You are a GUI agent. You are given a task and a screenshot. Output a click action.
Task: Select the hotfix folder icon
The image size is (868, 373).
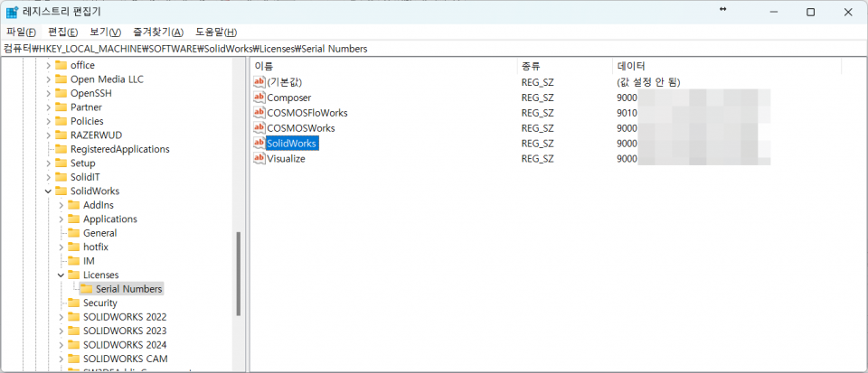tap(73, 247)
